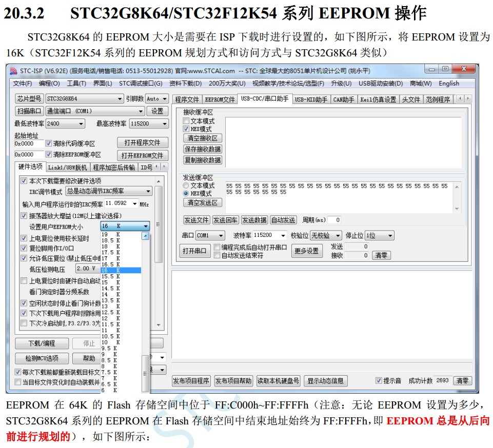Click 发送数据 button
Viewport: 493px width, 448px height.
254,220
